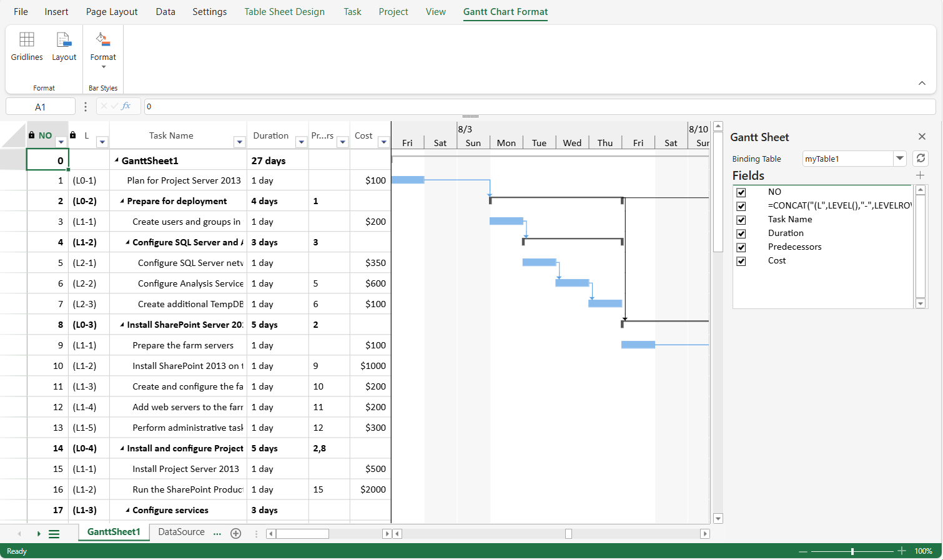Screen dimensions: 943x560
Task: Switch to the Page Layout tab
Action: pos(112,11)
